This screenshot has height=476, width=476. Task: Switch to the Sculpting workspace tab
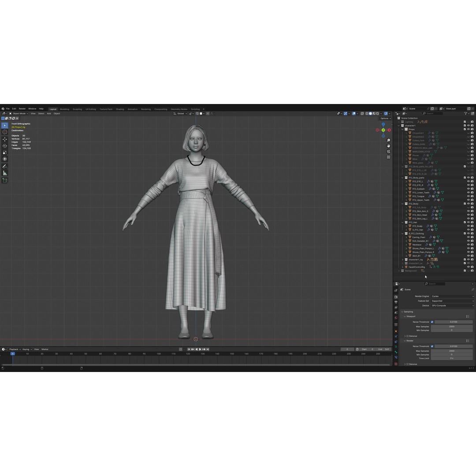77,109
